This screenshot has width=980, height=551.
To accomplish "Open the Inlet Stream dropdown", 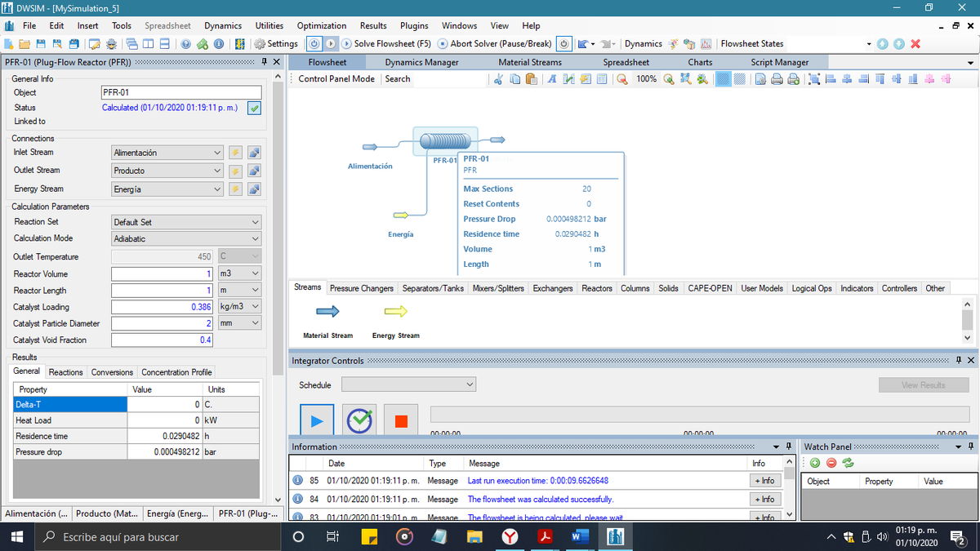I will point(167,153).
